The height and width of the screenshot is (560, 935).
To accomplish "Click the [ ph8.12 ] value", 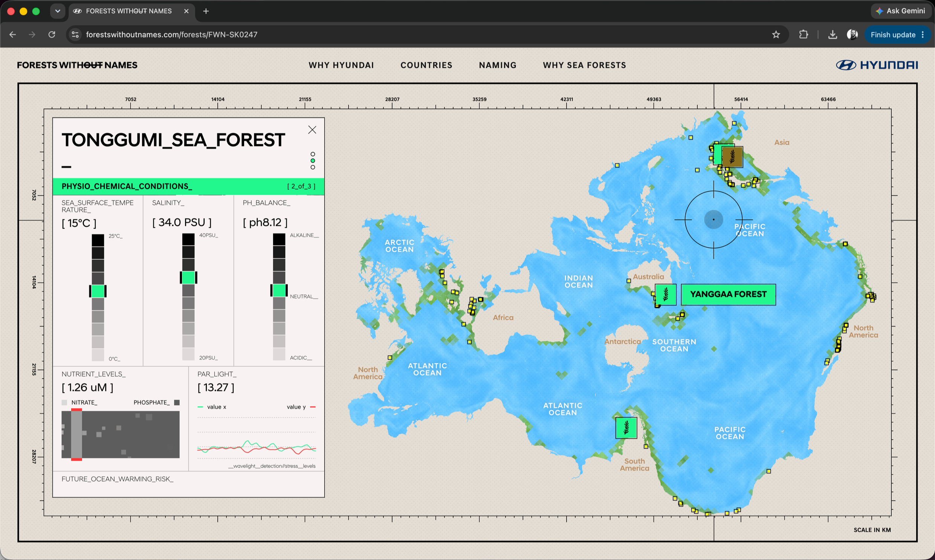I will click(265, 222).
